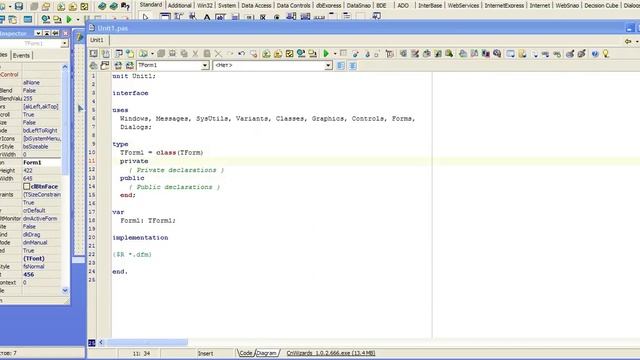Select the arrow cursor tool in component palette

point(145,17)
